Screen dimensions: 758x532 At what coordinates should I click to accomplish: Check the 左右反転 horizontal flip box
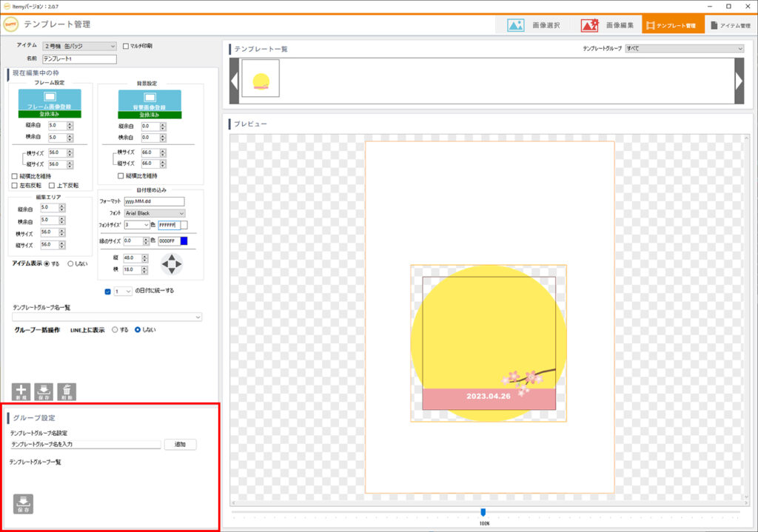click(15, 186)
